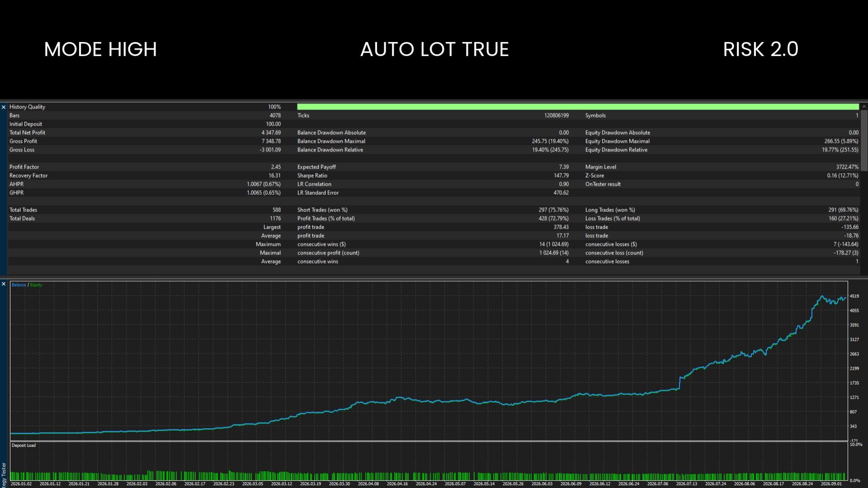Select the Total Net Profit value 4 347.69
Image resolution: width=868 pixels, height=488 pixels.
271,132
